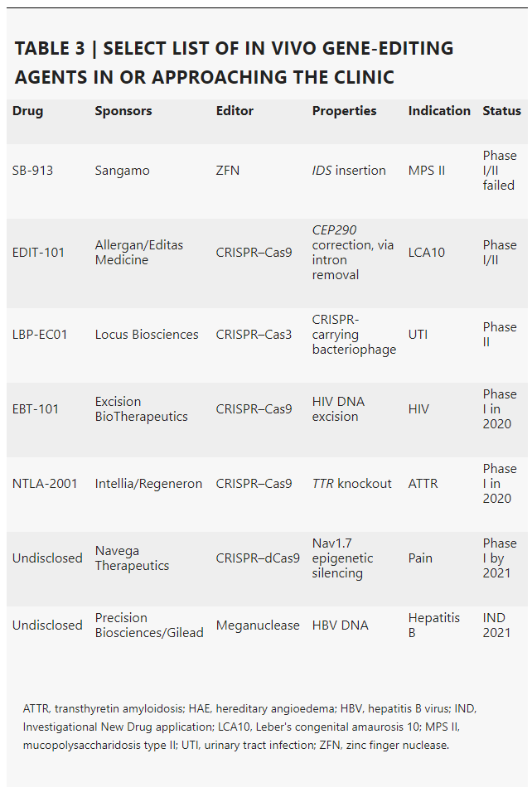This screenshot has height=792, width=532.
Task: Select the NTLA-2001 drug cell
Action: point(45,484)
